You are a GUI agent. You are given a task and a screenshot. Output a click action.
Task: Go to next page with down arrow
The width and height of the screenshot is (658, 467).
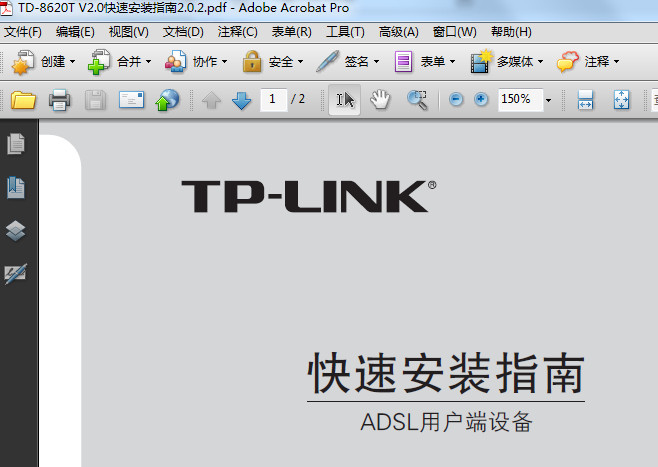pos(241,101)
